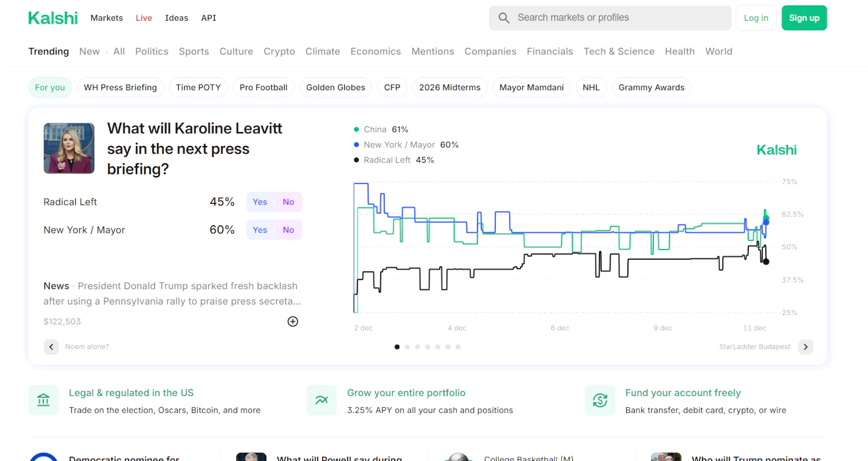Select the Grammy Awards chip
The image size is (868, 461).
(x=652, y=87)
